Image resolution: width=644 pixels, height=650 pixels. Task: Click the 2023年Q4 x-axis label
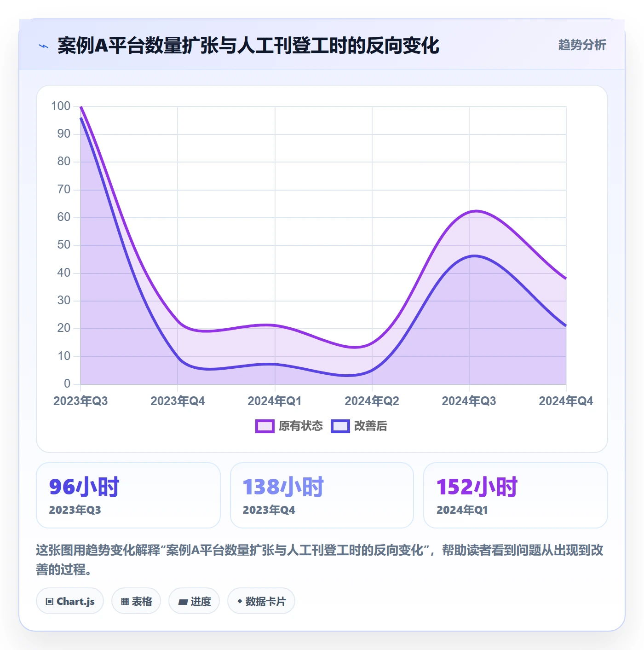(178, 401)
